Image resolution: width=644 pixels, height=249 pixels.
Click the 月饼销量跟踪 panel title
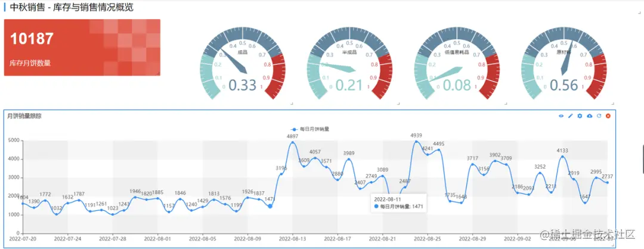pyautogui.click(x=24, y=116)
